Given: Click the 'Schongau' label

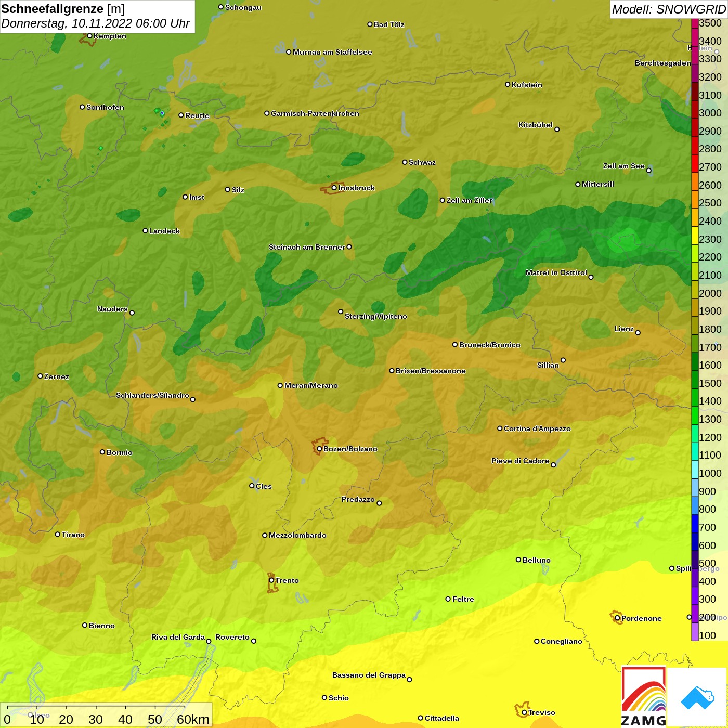Looking at the screenshot, I should tap(243, 7).
